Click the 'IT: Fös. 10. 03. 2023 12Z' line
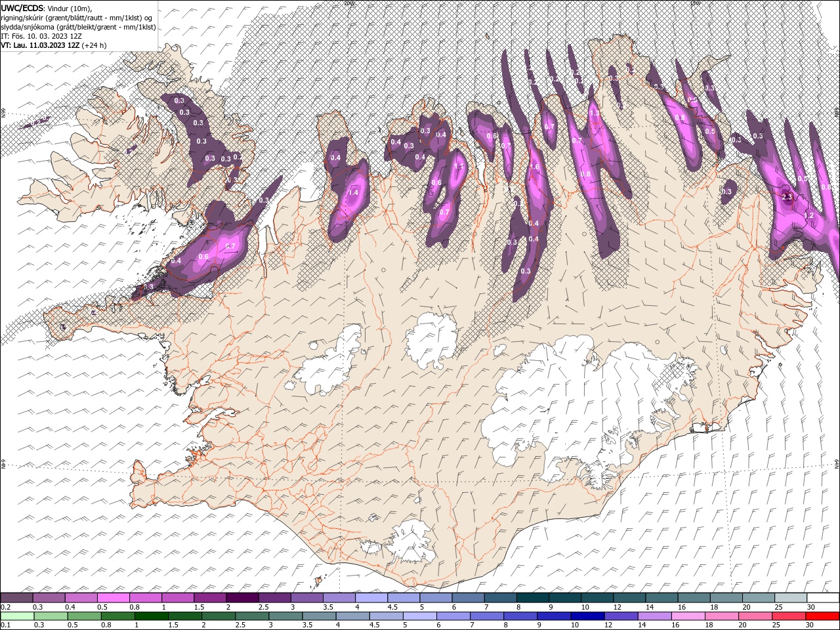840x630 pixels. pyautogui.click(x=41, y=36)
